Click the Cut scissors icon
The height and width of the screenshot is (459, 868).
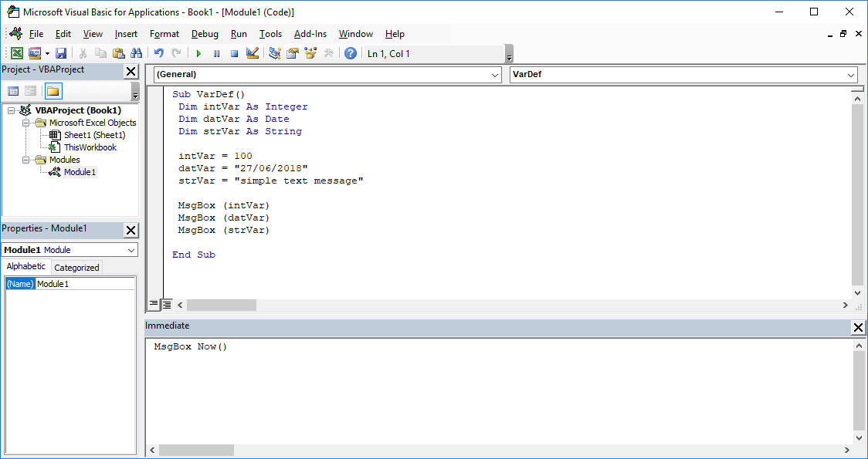pyautogui.click(x=83, y=53)
